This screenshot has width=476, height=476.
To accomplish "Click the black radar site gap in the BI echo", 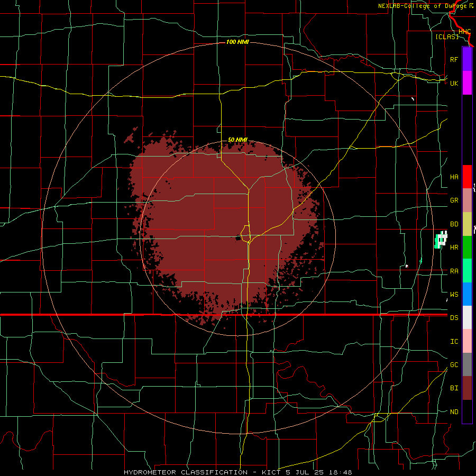I will 239,238.
